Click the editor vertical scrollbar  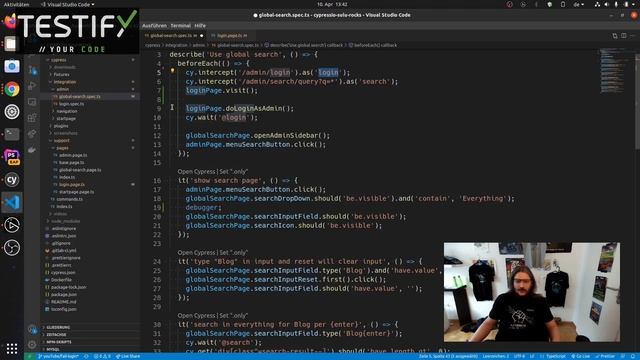pos(637,102)
